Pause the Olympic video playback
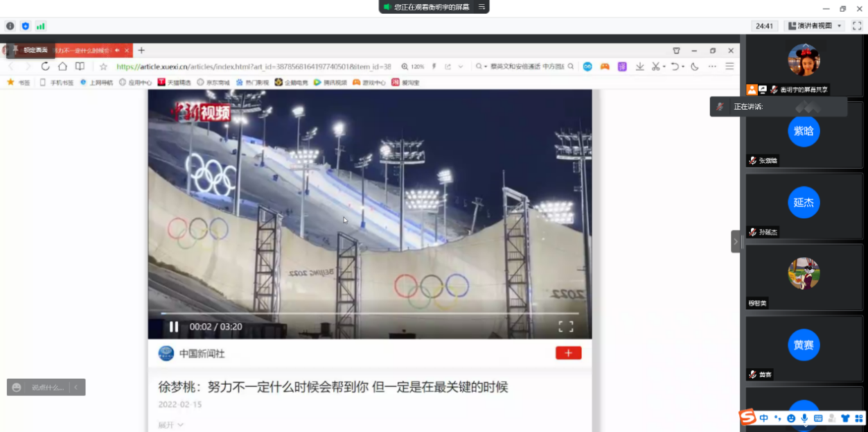Viewport: 868px width, 432px height. 174,327
